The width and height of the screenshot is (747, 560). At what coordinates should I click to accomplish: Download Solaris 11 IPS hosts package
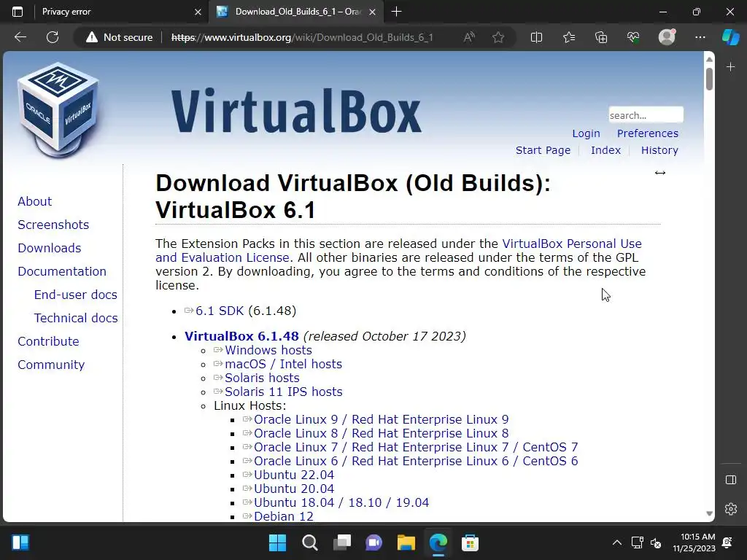pos(284,392)
